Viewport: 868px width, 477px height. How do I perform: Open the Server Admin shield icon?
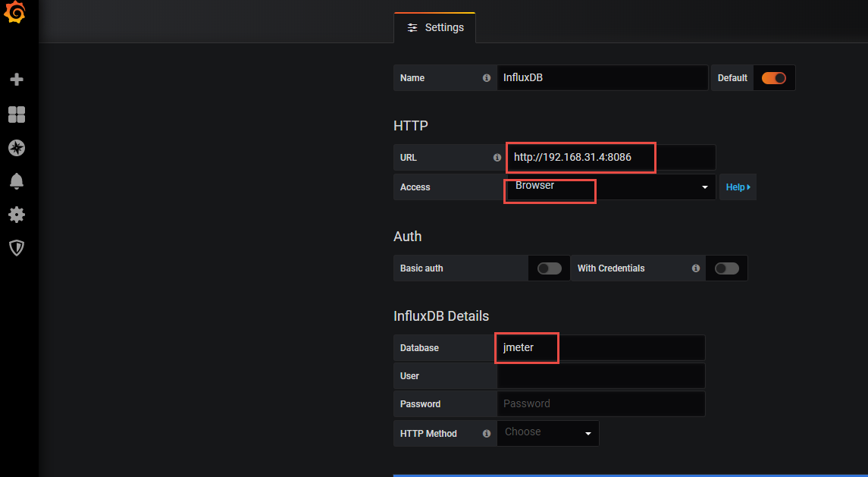point(17,248)
